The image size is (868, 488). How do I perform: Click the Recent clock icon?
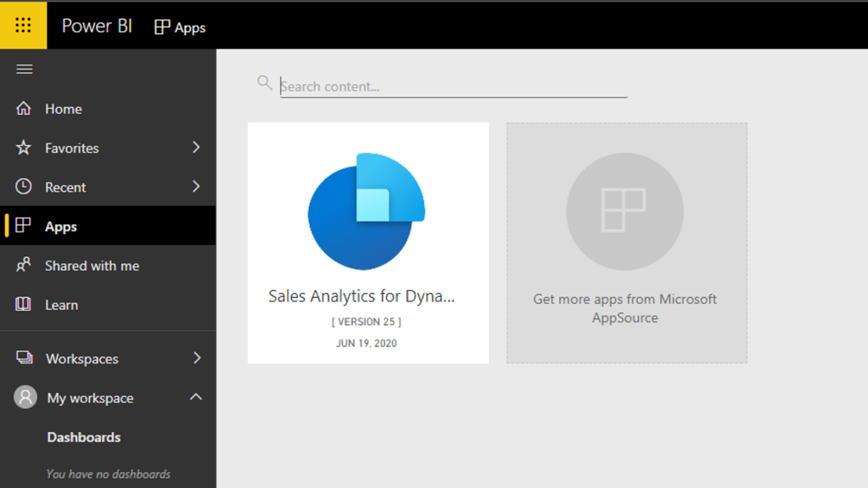click(x=24, y=187)
